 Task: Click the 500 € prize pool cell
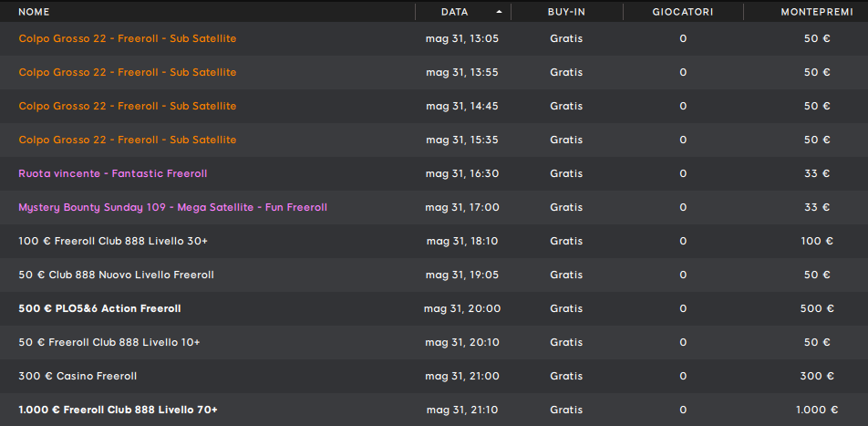(x=817, y=308)
